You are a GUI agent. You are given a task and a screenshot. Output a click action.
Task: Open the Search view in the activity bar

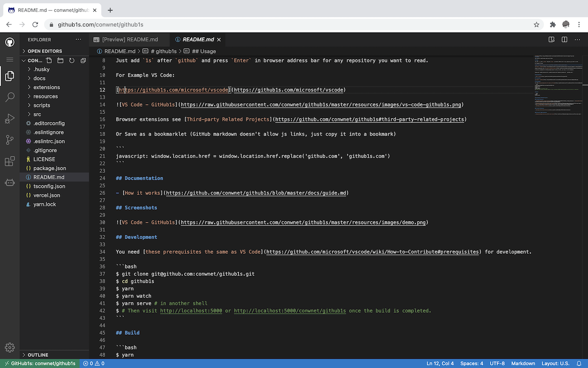coord(9,97)
